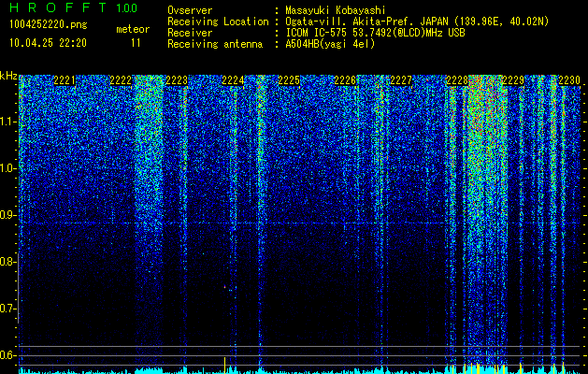The image size is (588, 374).
Task: Click the 2228 time marker
Action: (457, 80)
